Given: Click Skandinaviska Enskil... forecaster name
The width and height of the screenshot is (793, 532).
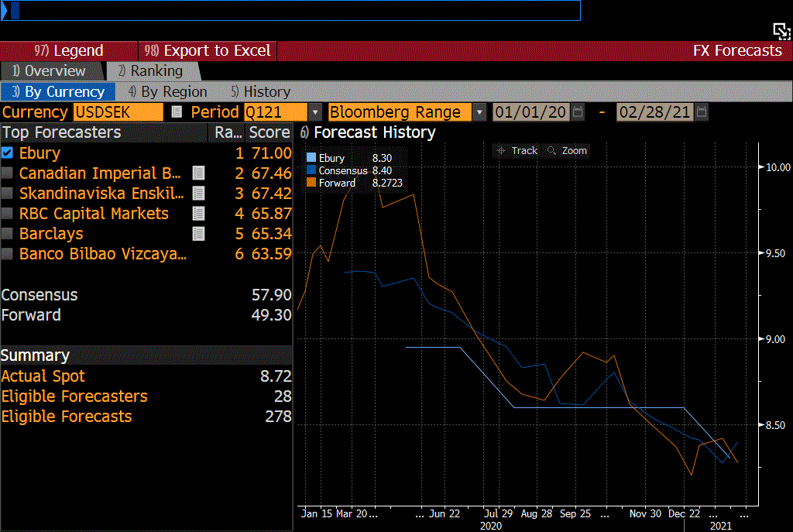Looking at the screenshot, I should click(x=101, y=193).
